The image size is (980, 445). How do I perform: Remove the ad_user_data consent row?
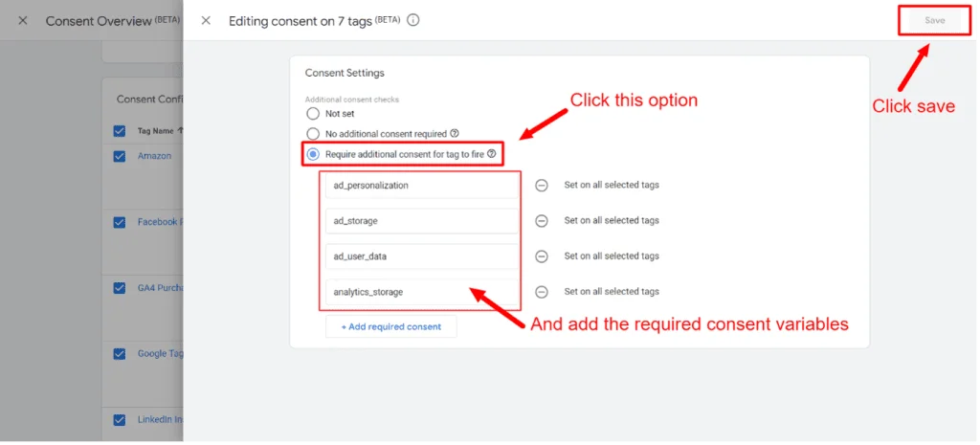542,256
